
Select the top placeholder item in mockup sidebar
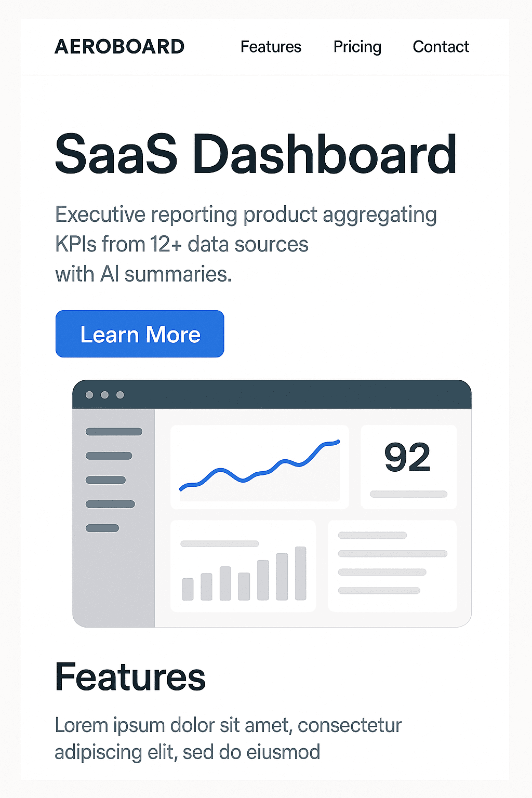point(114,432)
